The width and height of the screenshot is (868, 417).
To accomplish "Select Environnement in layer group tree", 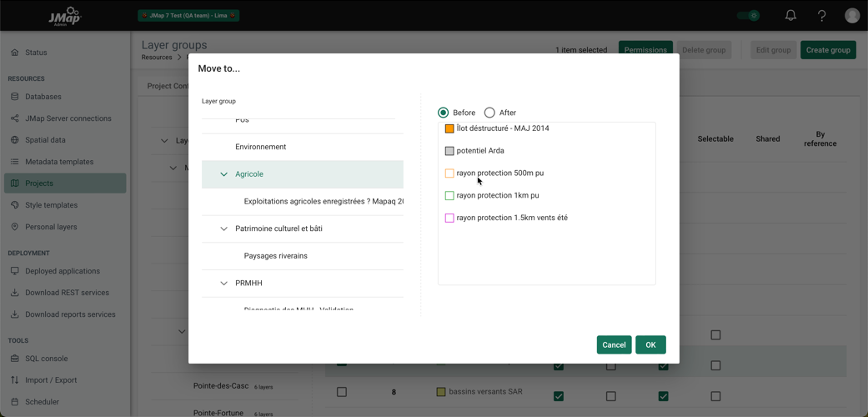I will tap(260, 147).
